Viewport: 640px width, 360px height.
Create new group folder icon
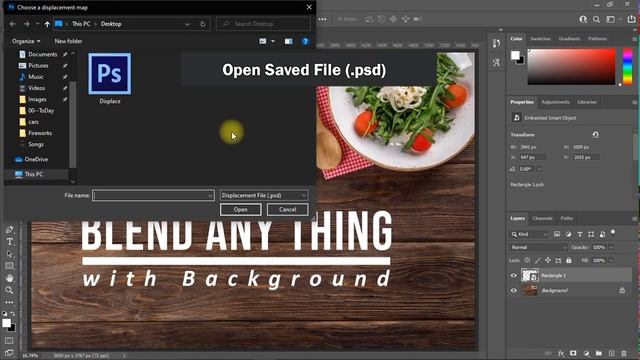tap(598, 353)
